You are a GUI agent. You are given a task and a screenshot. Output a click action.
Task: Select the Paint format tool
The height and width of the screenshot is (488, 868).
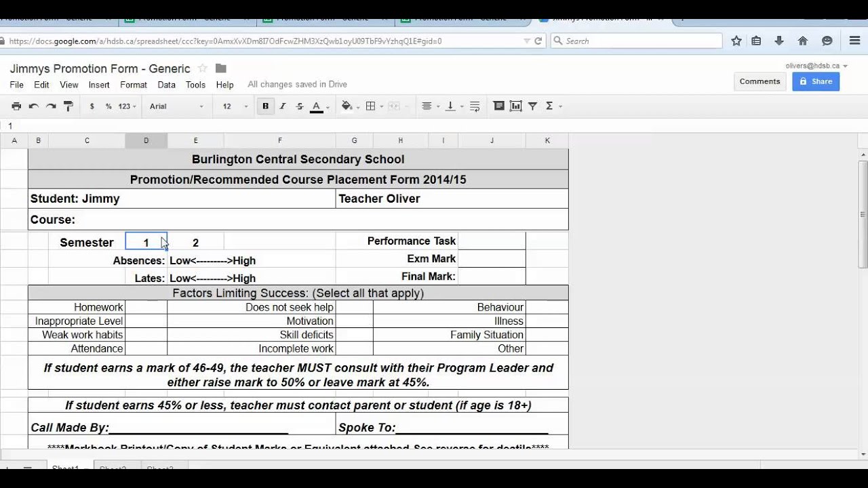coord(68,106)
